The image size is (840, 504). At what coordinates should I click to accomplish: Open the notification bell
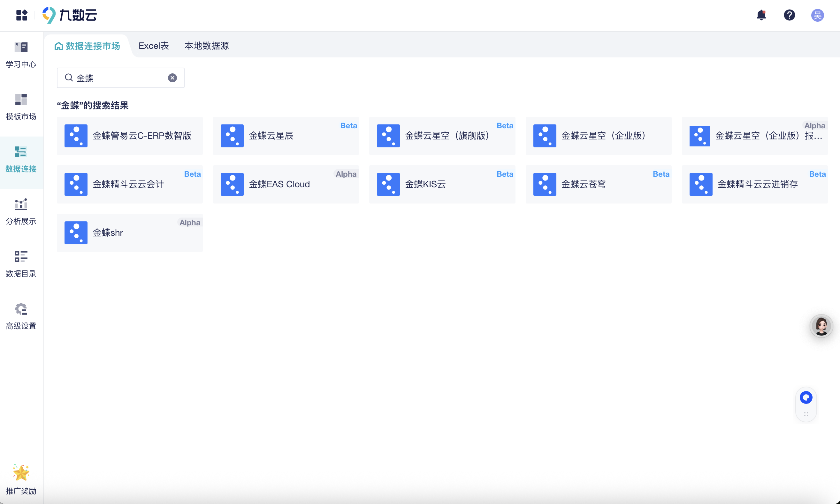click(x=761, y=15)
